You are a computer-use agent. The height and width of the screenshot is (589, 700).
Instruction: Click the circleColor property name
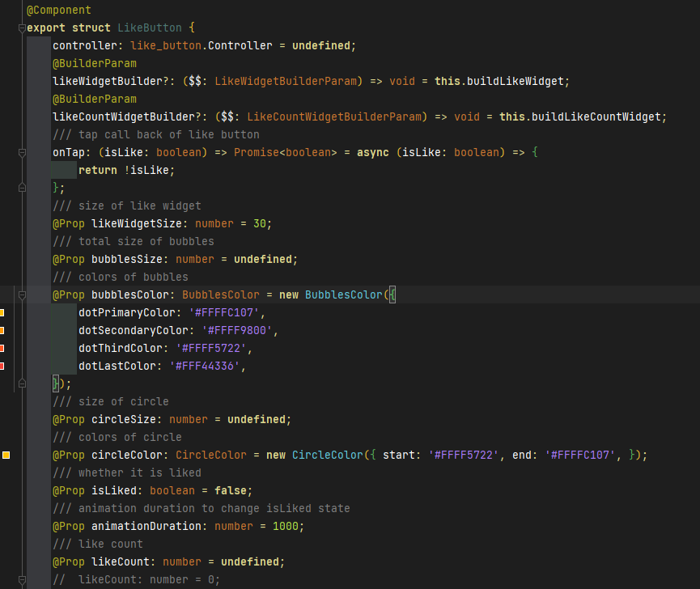click(127, 456)
